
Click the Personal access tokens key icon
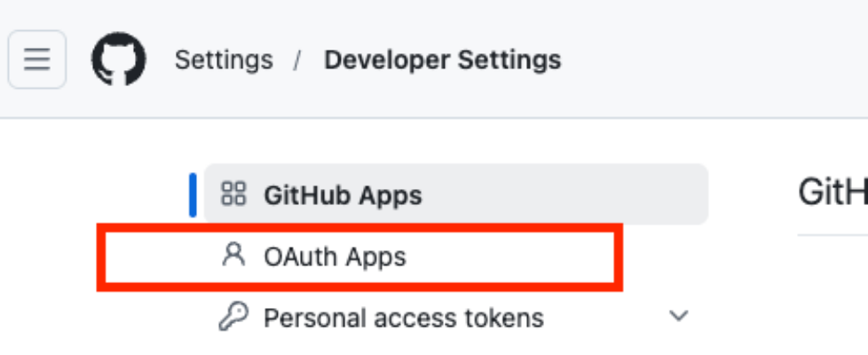point(233,317)
